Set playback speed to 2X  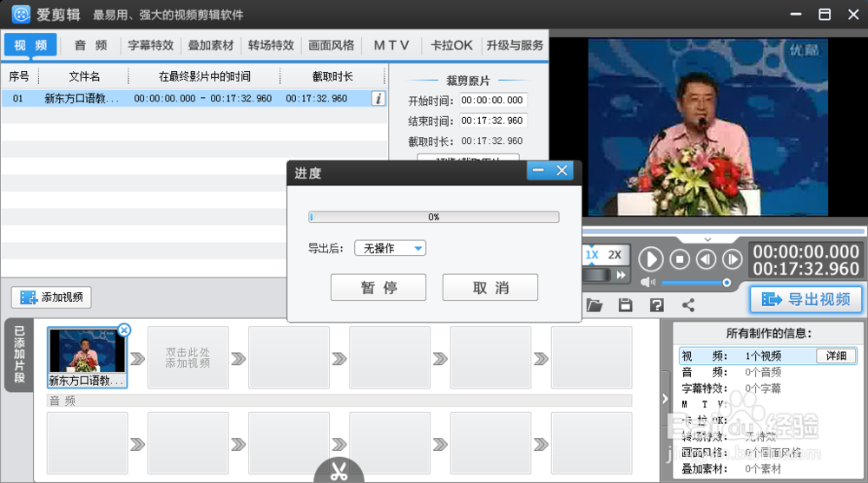615,255
